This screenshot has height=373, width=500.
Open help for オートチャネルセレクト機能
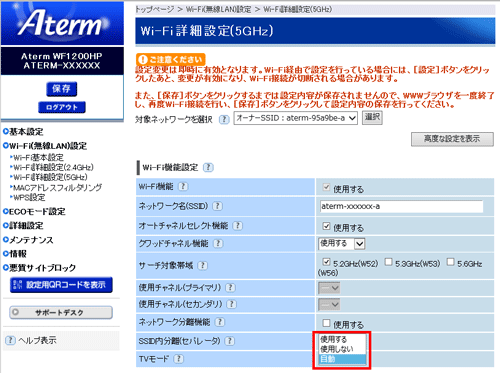237,226
